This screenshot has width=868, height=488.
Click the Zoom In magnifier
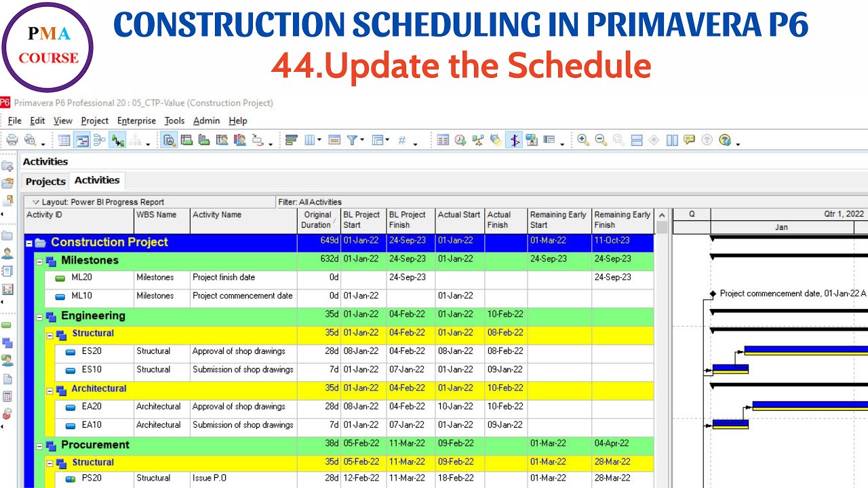click(583, 140)
